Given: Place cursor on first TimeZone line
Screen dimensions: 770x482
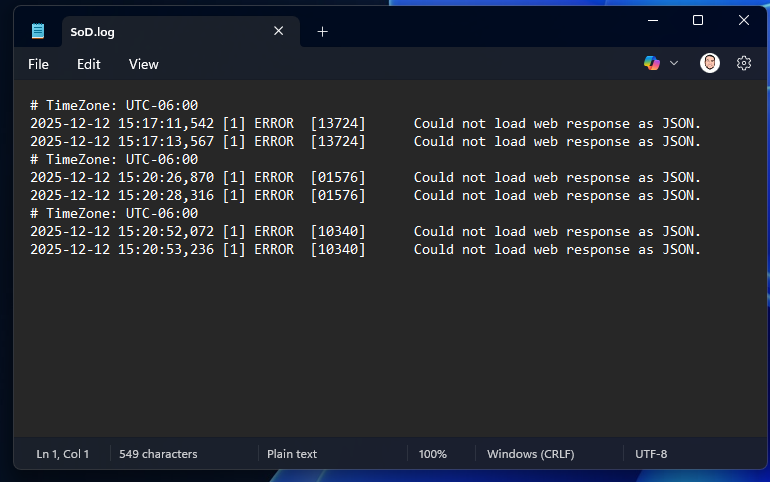Looking at the screenshot, I should point(114,105).
